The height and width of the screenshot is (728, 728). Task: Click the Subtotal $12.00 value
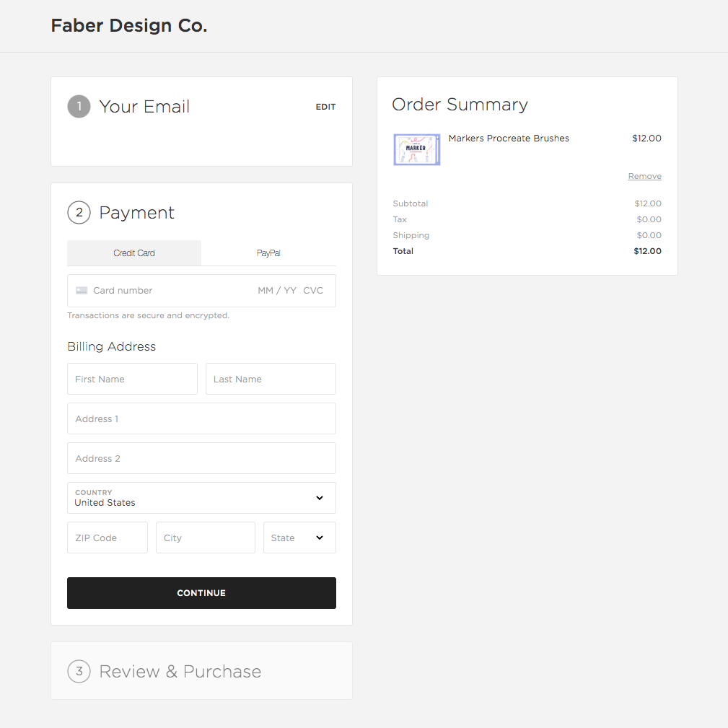648,203
